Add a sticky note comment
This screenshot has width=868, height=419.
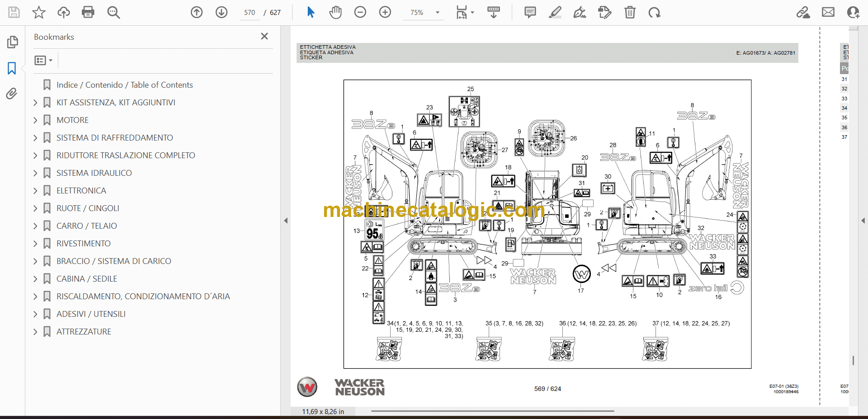tap(530, 12)
